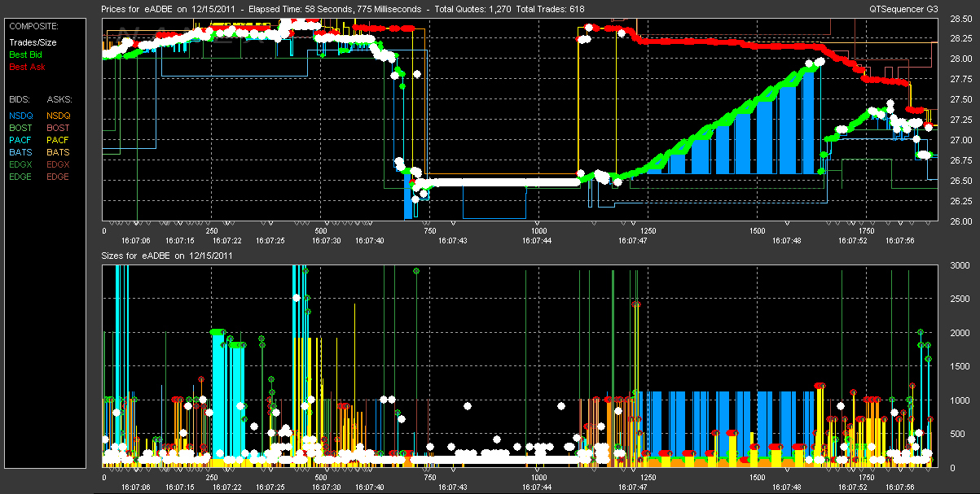980x494 pixels.
Task: Select the 26.00 price axis label
Action: pyautogui.click(x=960, y=221)
